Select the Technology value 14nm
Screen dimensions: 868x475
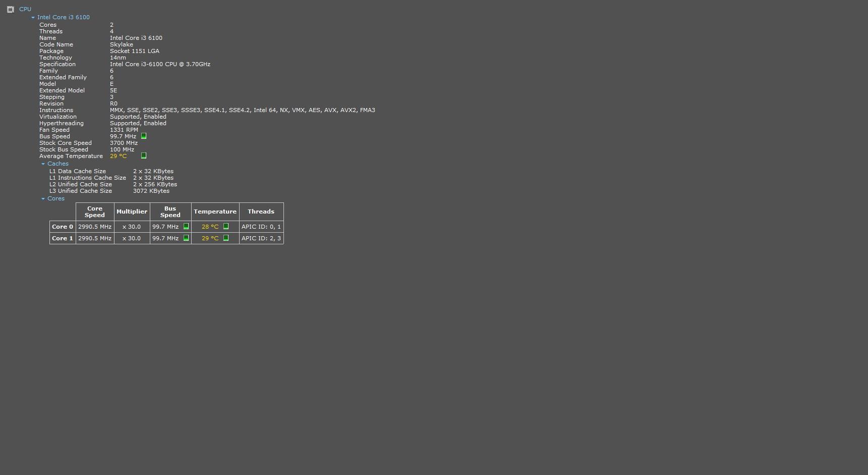click(118, 58)
